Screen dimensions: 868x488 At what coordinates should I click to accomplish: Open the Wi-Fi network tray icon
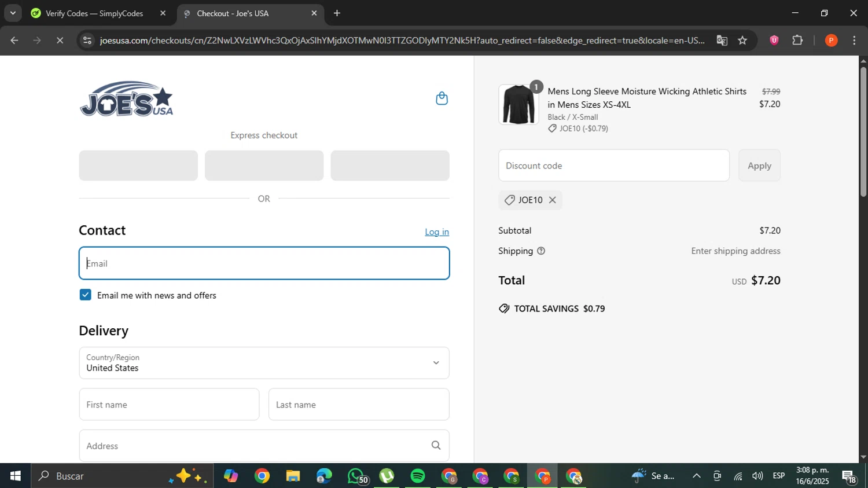point(738,476)
